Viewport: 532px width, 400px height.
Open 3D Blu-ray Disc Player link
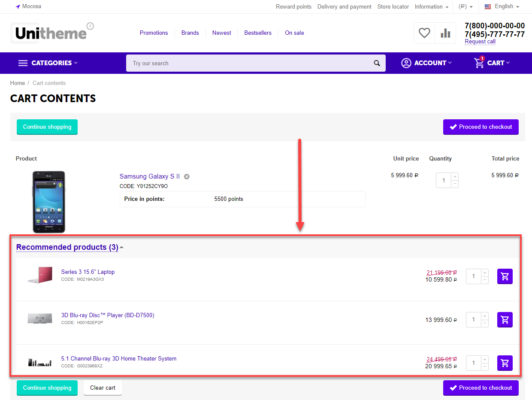click(108, 315)
